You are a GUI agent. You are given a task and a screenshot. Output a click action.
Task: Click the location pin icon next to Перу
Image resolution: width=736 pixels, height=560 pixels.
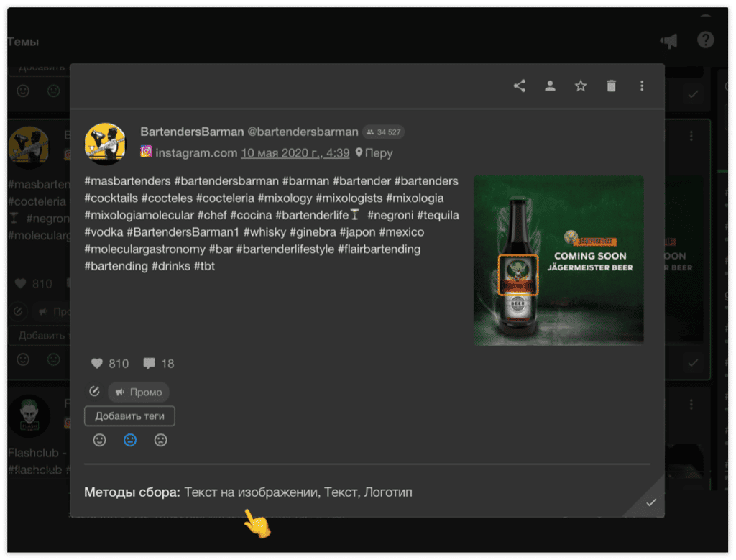click(x=359, y=152)
